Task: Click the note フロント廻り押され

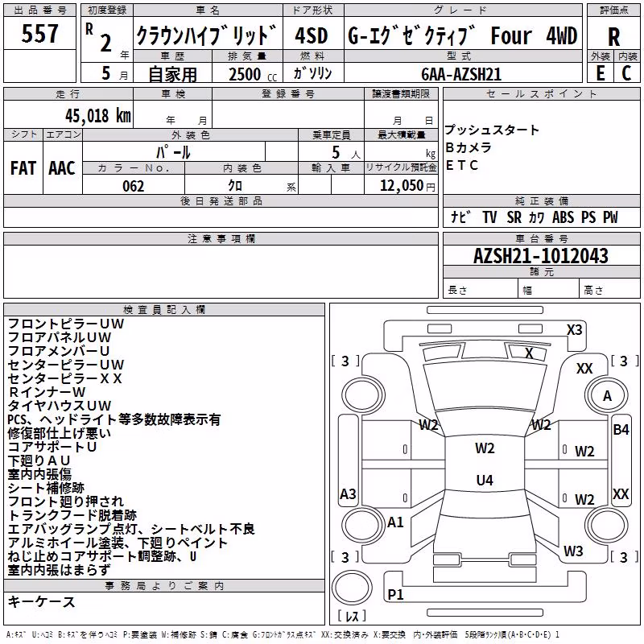Action: pyautogui.click(x=66, y=502)
